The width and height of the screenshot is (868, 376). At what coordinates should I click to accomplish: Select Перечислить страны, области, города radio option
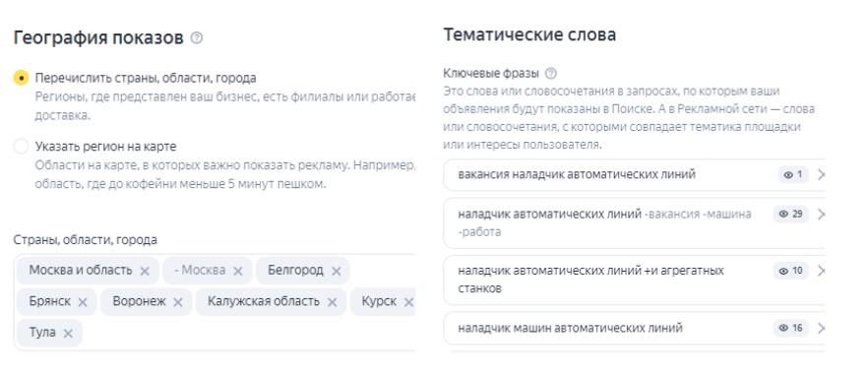point(21,78)
